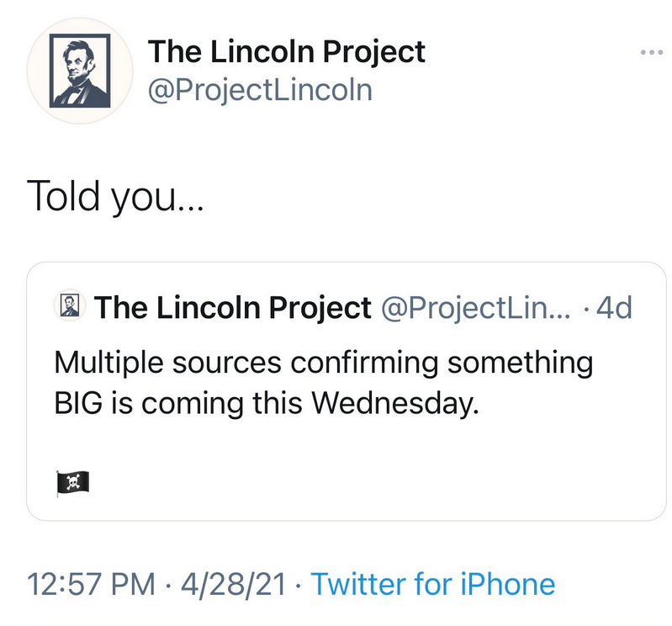This screenshot has height=626, width=672.
Task: Select the 12:57 PM timestamp
Action: pyautogui.click(x=91, y=585)
